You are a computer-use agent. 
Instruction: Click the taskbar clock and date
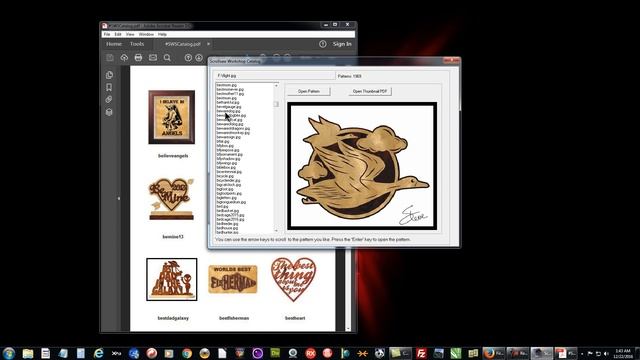[623, 353]
